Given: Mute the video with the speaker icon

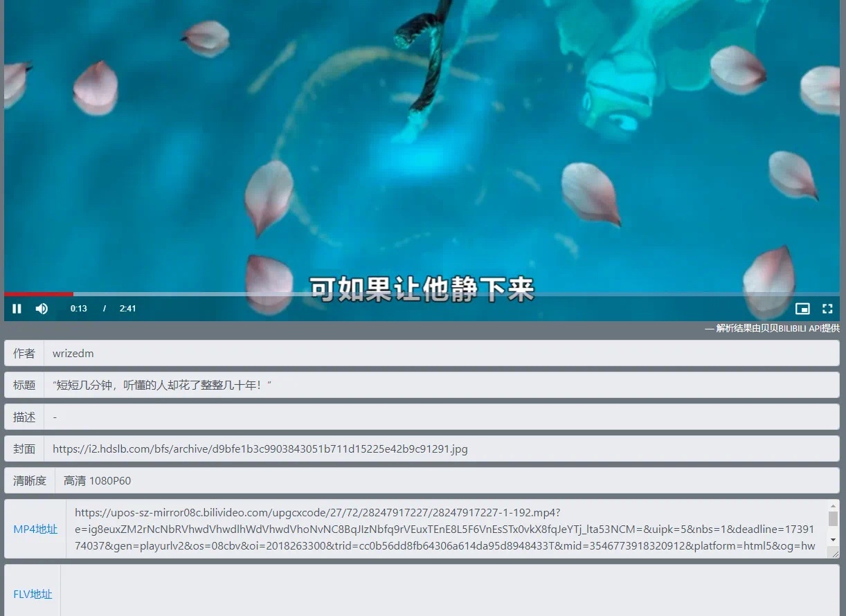Looking at the screenshot, I should pyautogui.click(x=42, y=309).
